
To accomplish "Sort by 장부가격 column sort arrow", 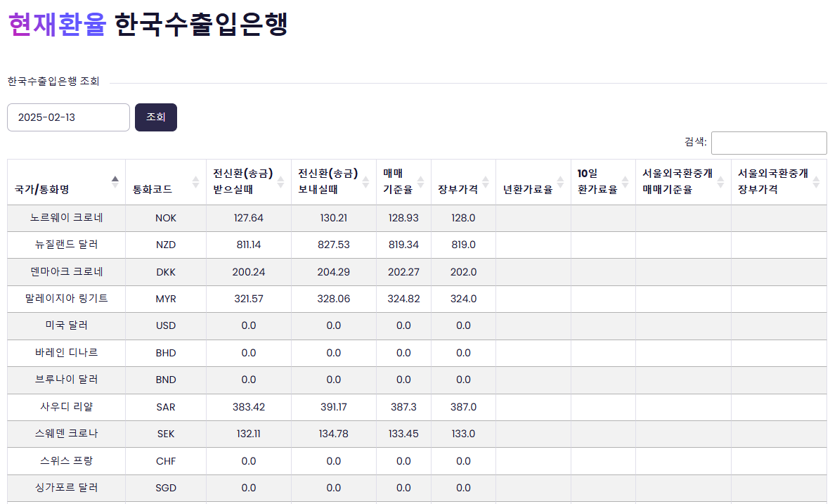I will 486,181.
